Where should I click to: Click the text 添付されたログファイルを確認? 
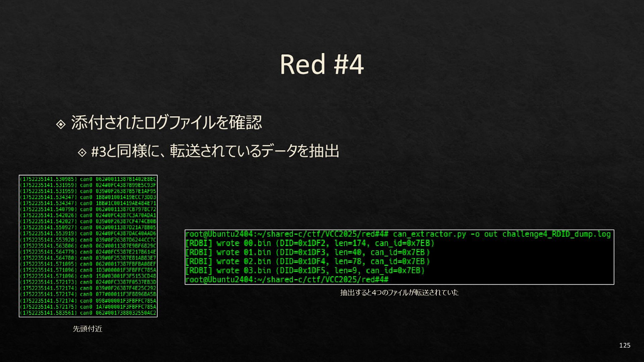pyautogui.click(x=166, y=122)
